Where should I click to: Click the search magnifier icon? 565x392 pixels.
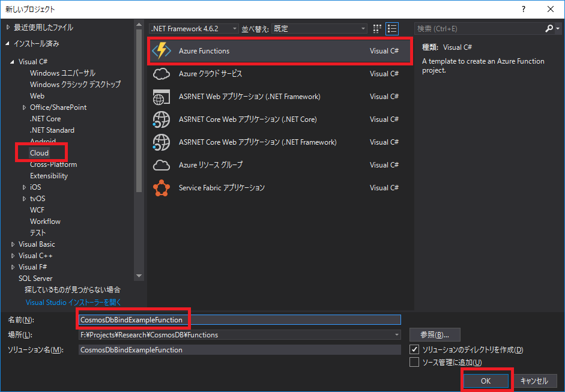[549, 28]
